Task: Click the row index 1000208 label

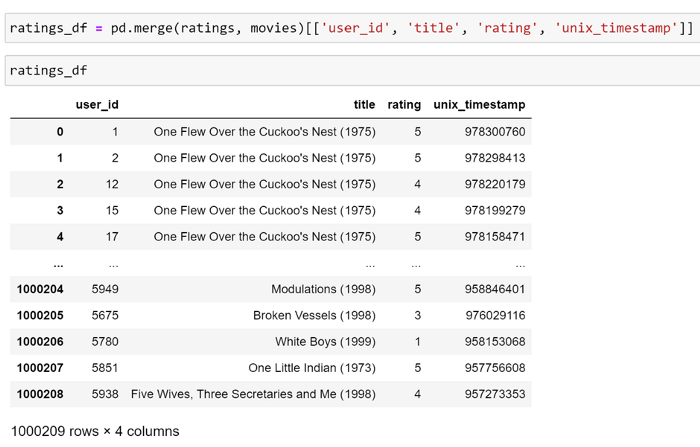Action: click(x=40, y=395)
